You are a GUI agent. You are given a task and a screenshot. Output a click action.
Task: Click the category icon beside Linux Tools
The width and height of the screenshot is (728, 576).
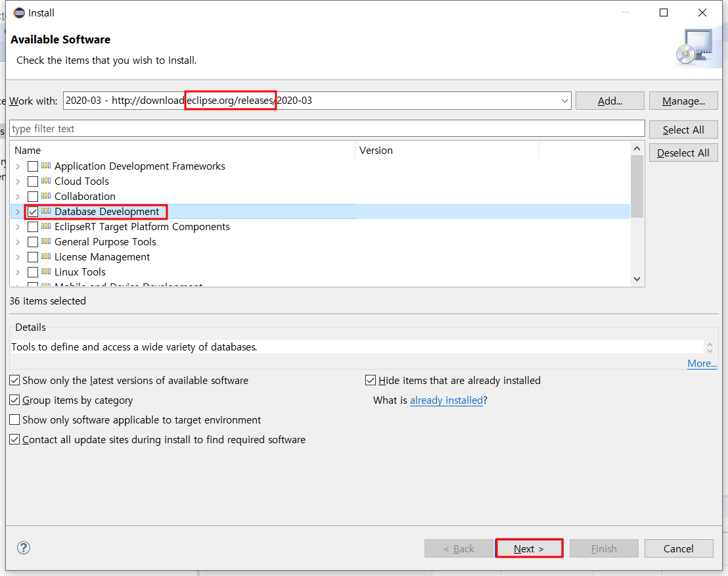coord(46,272)
